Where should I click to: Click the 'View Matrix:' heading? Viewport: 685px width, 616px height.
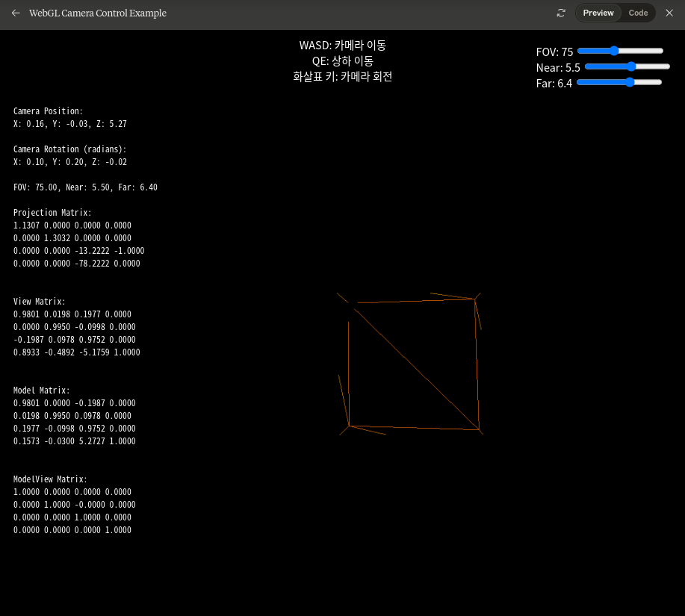40,301
